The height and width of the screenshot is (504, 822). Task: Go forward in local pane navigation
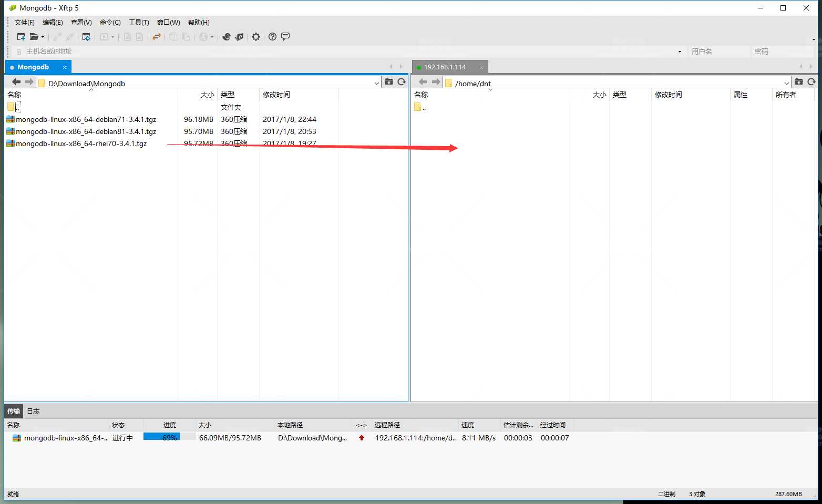coord(29,82)
